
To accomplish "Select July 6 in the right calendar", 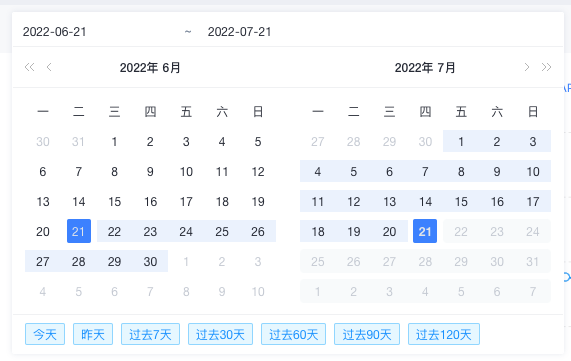I will point(389,171).
